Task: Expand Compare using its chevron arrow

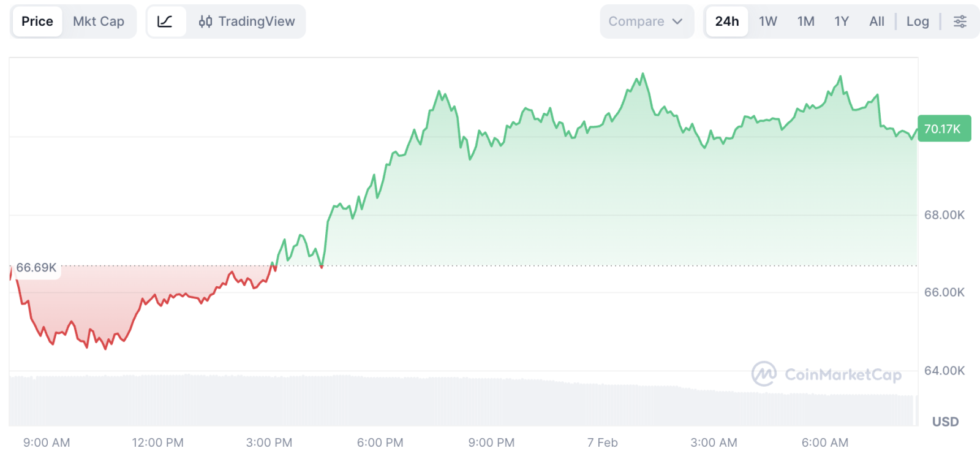Action: click(x=677, y=21)
